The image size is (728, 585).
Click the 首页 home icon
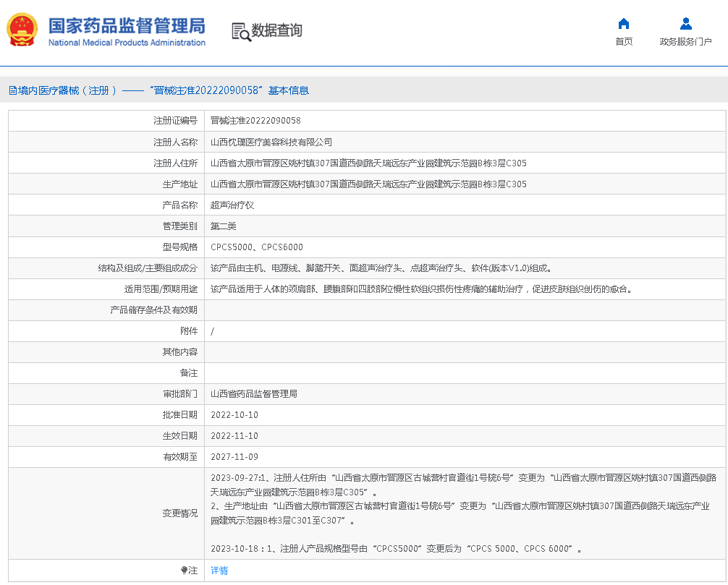coord(623,24)
